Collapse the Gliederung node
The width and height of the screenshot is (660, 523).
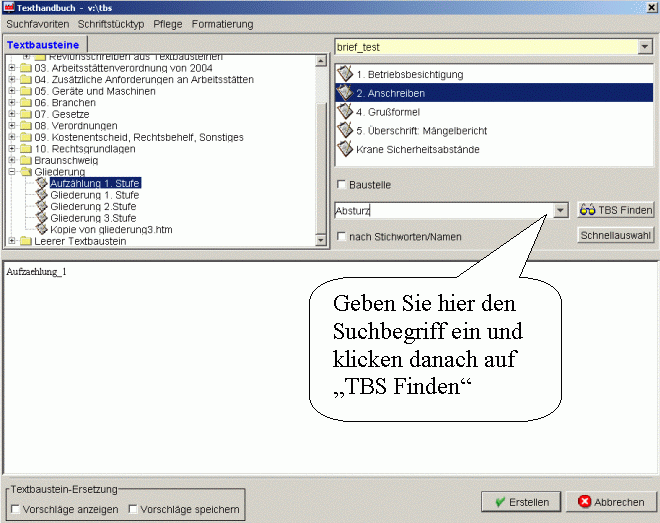click(x=12, y=171)
